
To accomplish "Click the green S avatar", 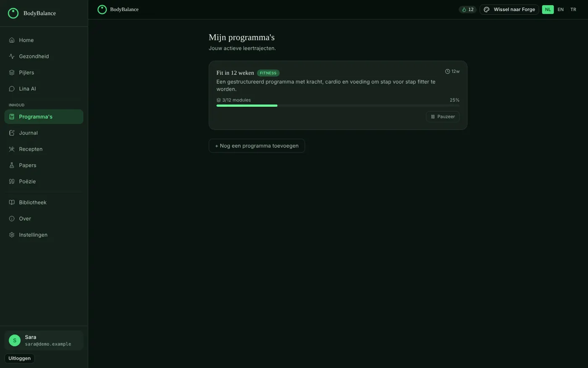I will click(15, 340).
